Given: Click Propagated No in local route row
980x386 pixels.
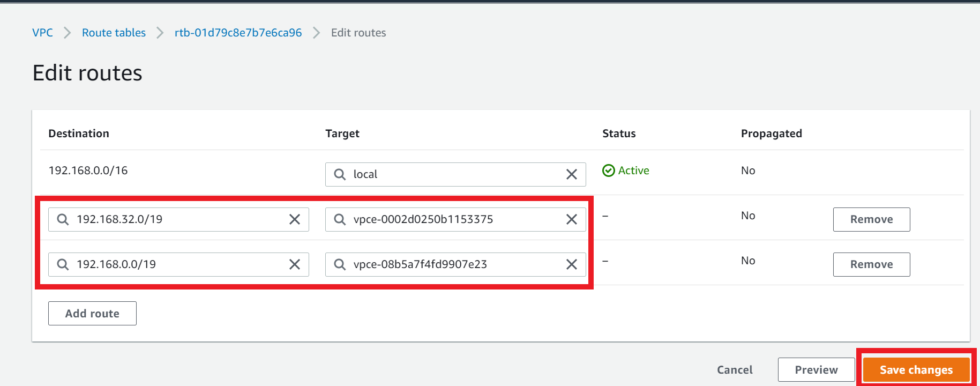Looking at the screenshot, I should tap(748, 170).
